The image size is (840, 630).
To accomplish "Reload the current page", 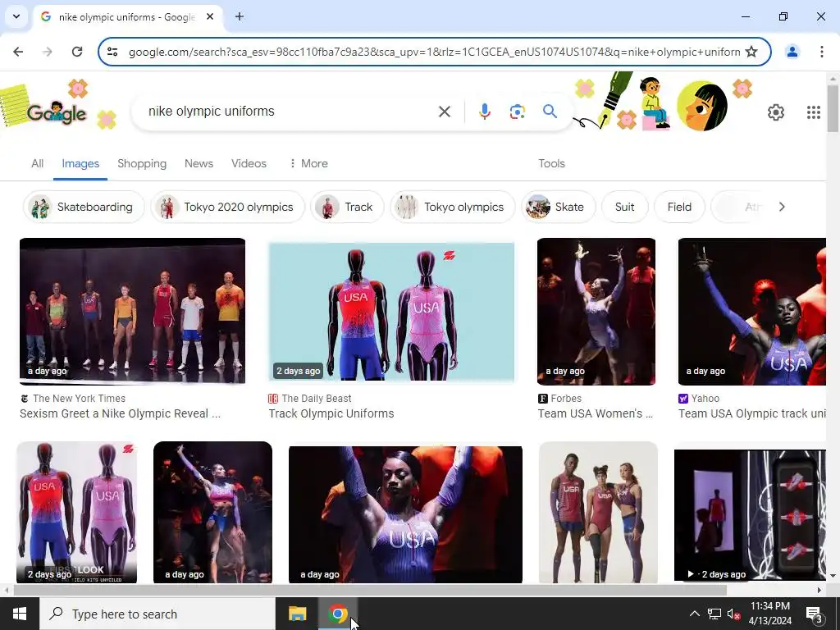I will (77, 52).
